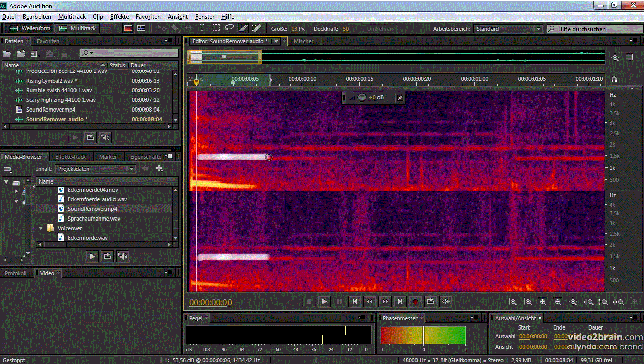Zoom in time icon
The image size is (644, 364).
pyautogui.click(x=543, y=302)
